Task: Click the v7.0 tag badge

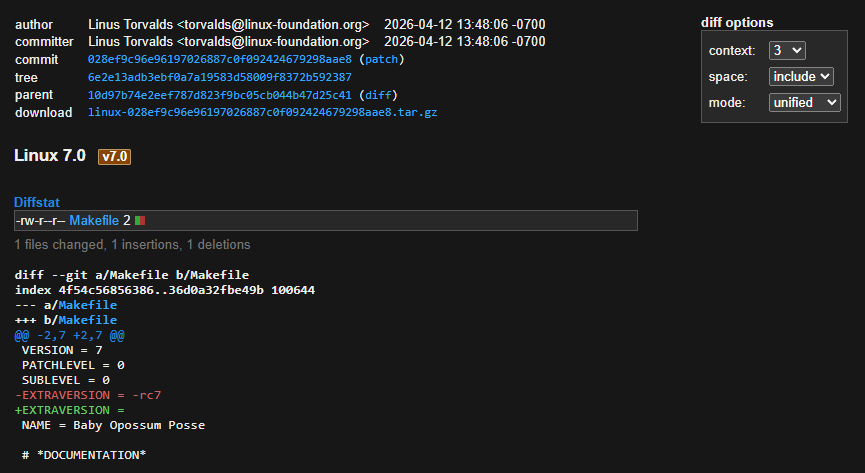Action: pos(115,157)
